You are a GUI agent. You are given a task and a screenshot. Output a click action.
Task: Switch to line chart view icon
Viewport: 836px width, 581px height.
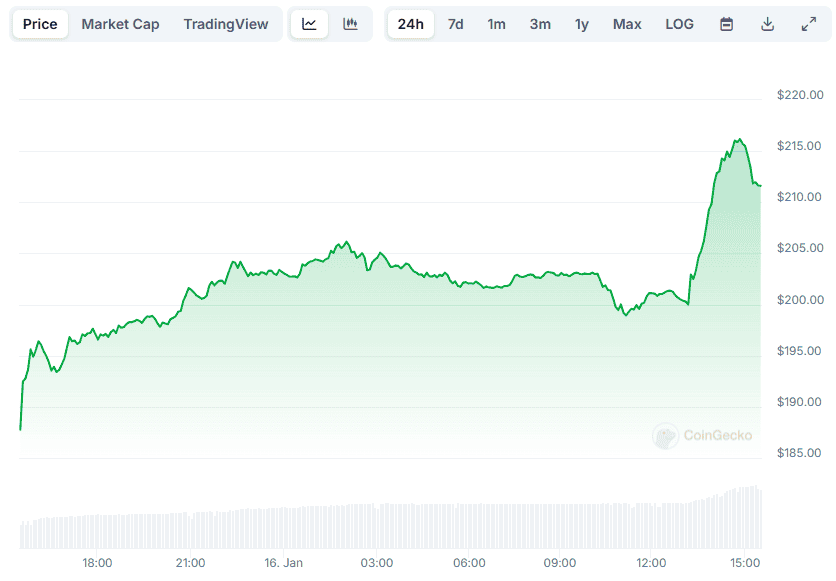click(309, 24)
